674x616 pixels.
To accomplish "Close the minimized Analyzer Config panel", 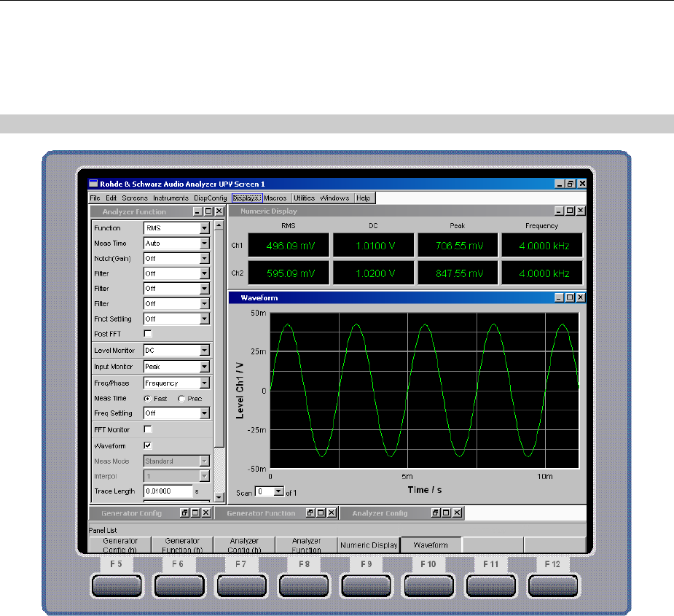I will [x=458, y=512].
